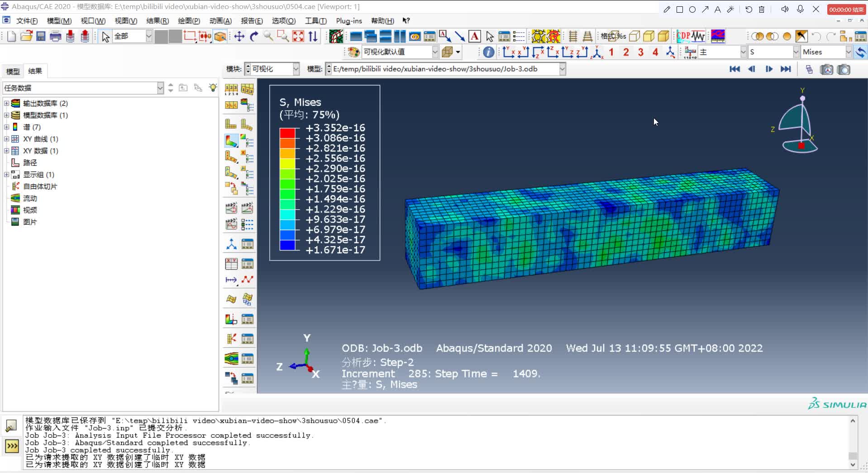
Task: Switch to the 模型 tab
Action: coord(13,71)
